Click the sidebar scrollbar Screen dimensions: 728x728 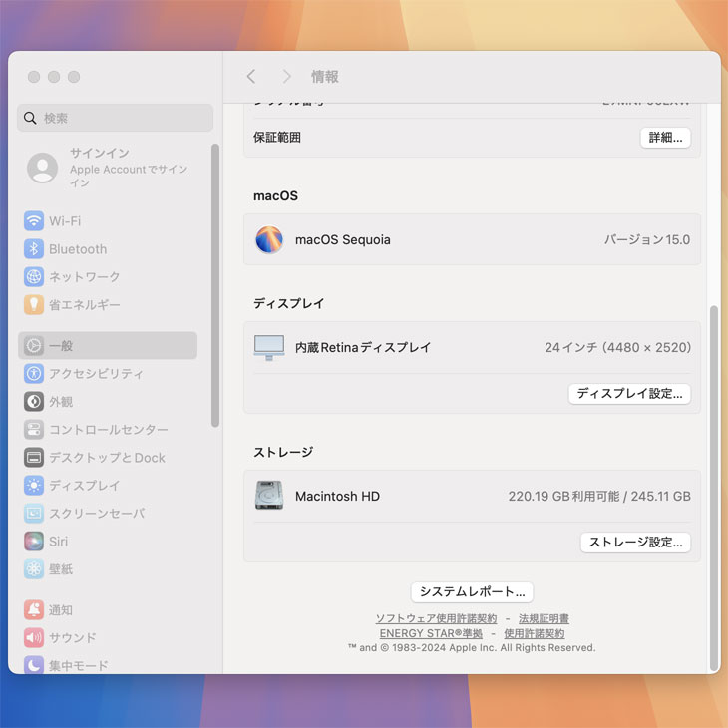click(215, 285)
